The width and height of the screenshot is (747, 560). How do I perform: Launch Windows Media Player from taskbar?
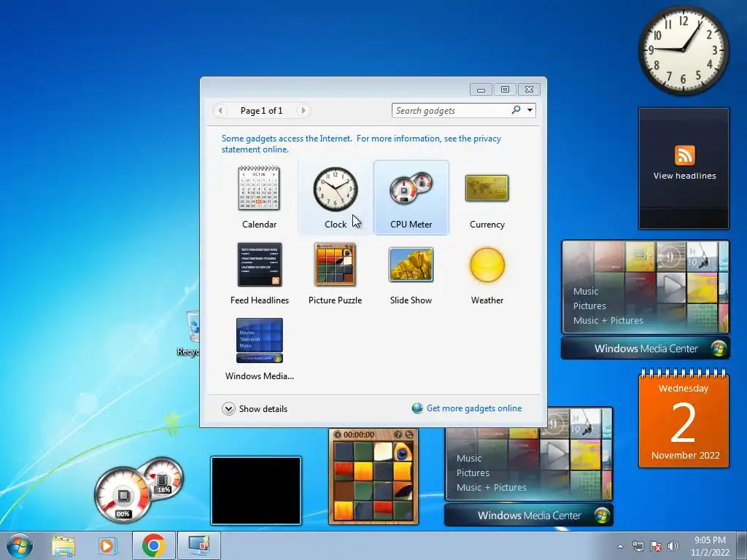click(107, 545)
